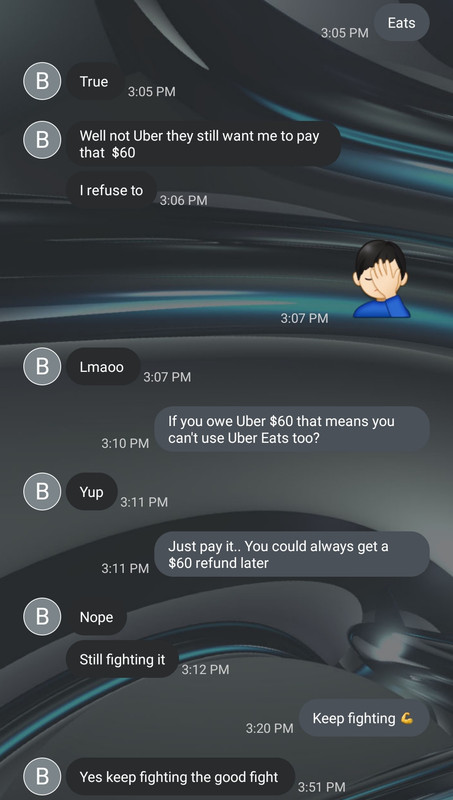The image size is (453, 800).
Task: Select the 'I refuse to' message
Action: point(111,190)
